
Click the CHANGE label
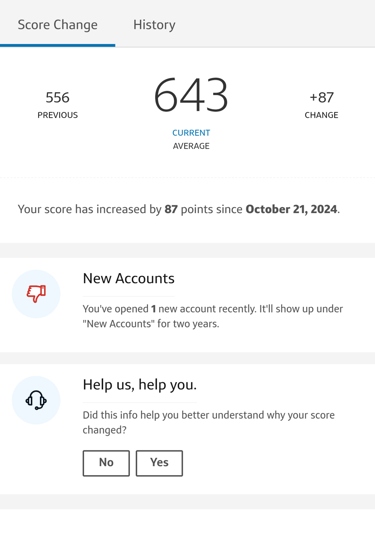tap(321, 115)
